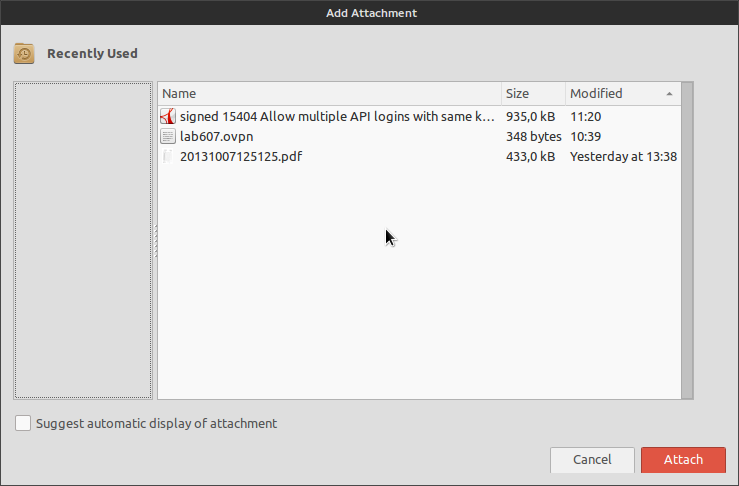Click the Recently Used clock folder icon

[x=24, y=54]
